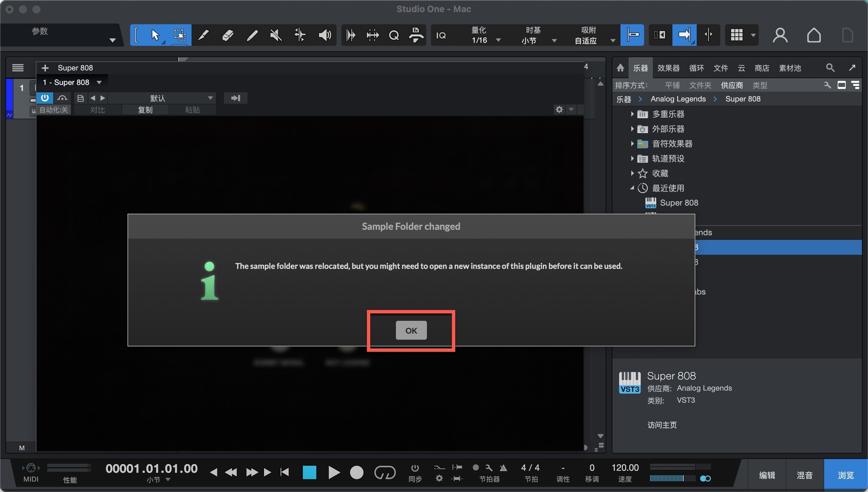Open the 循环 browser tab
This screenshot has height=492, width=868.
[x=696, y=68]
